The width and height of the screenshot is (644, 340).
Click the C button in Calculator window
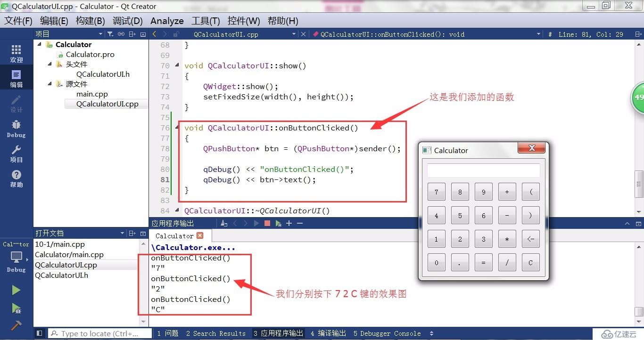(x=530, y=262)
